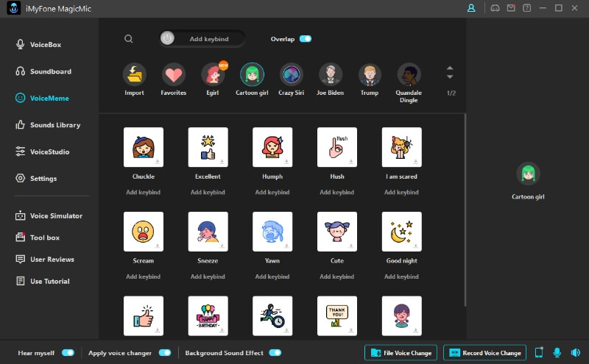Open User Reviews from sidebar
Viewport: 589px width, 364px height.
point(45,260)
